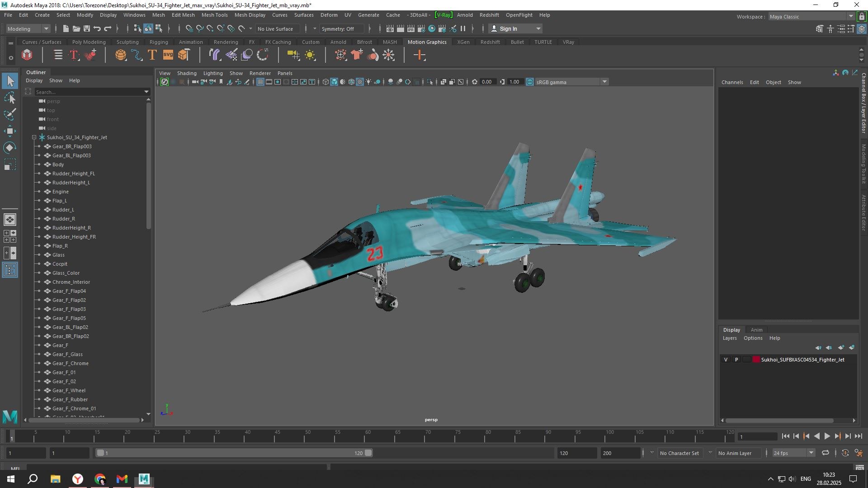Click the time range slider bar
This screenshot has height=488, width=868.
[x=234, y=453]
